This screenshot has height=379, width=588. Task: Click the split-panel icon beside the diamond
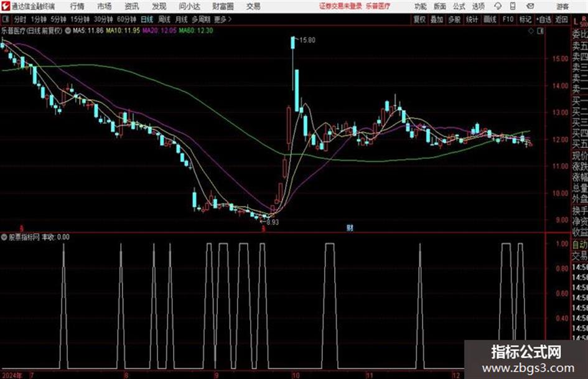pyautogui.click(x=540, y=31)
